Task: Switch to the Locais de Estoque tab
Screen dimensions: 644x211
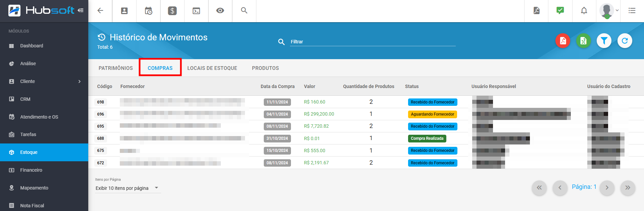Action: [212, 68]
